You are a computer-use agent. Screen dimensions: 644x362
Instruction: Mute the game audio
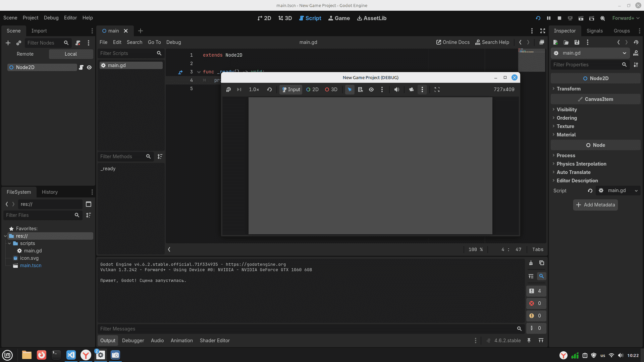(397, 89)
